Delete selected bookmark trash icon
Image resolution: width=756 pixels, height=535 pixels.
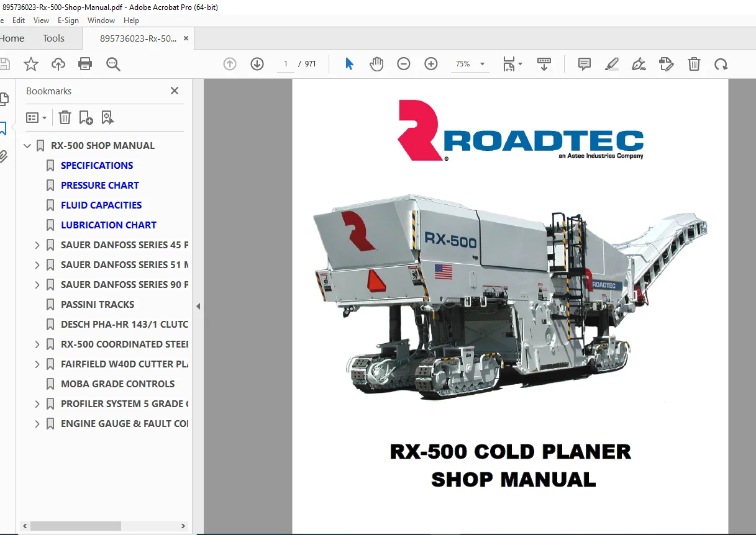65,117
